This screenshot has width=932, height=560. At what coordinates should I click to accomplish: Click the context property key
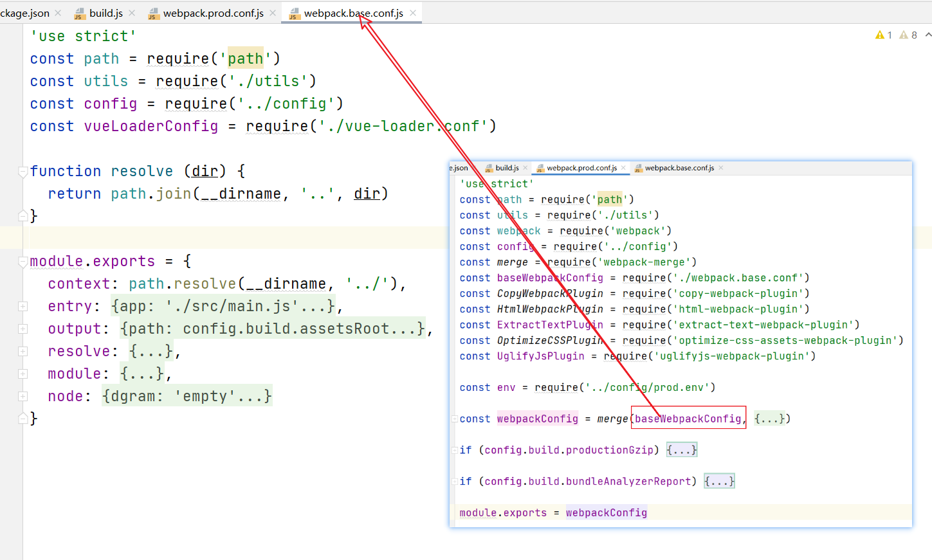(x=79, y=284)
